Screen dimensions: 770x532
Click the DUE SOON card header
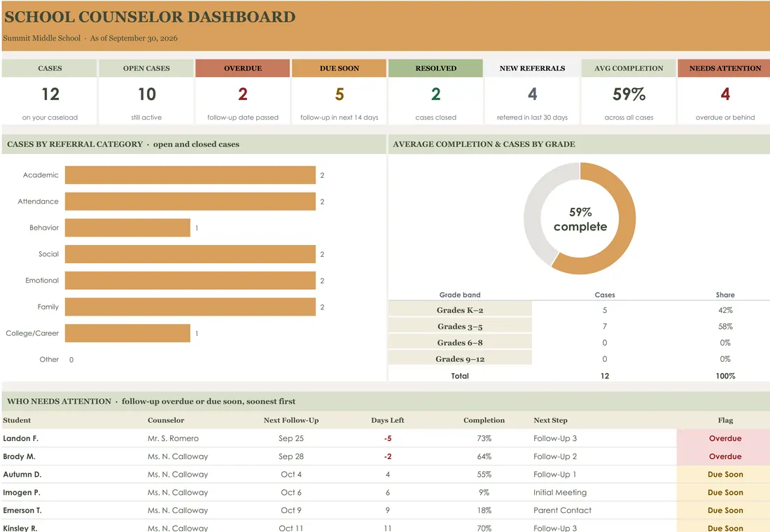coord(339,69)
